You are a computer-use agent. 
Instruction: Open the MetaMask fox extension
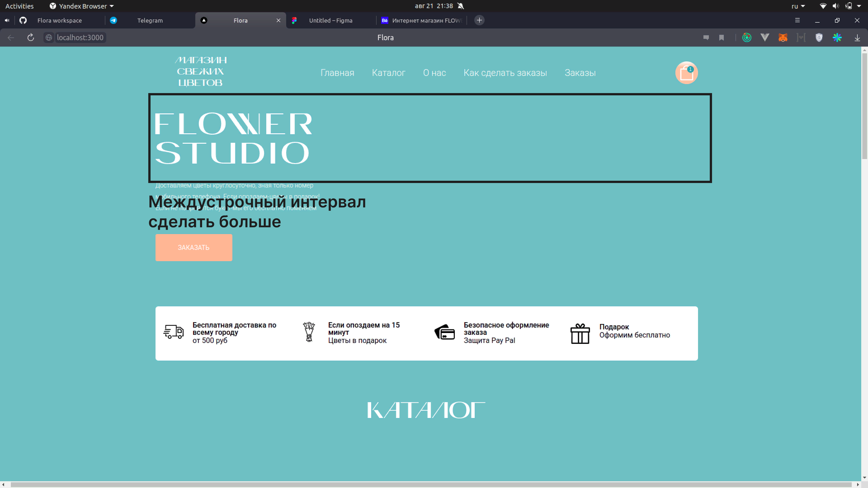783,37
